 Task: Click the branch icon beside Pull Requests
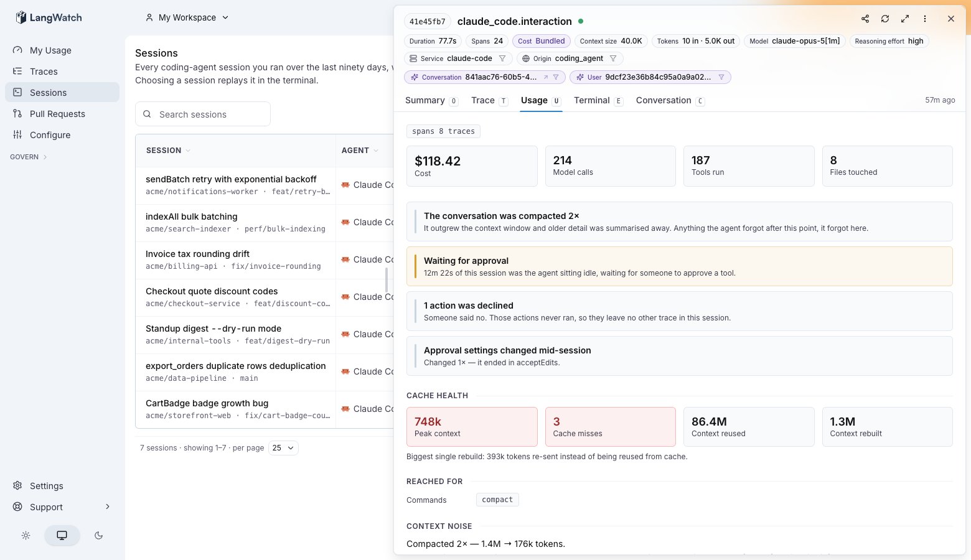pos(17,114)
